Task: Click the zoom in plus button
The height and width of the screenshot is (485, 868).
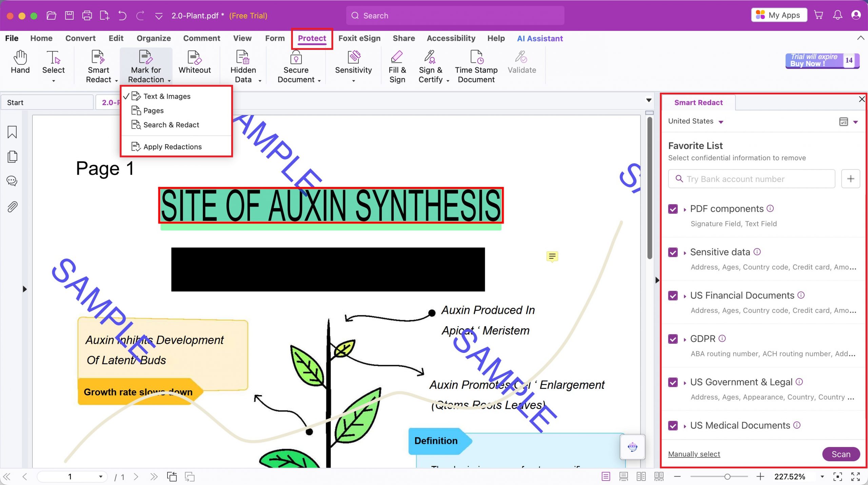Action: tap(760, 477)
